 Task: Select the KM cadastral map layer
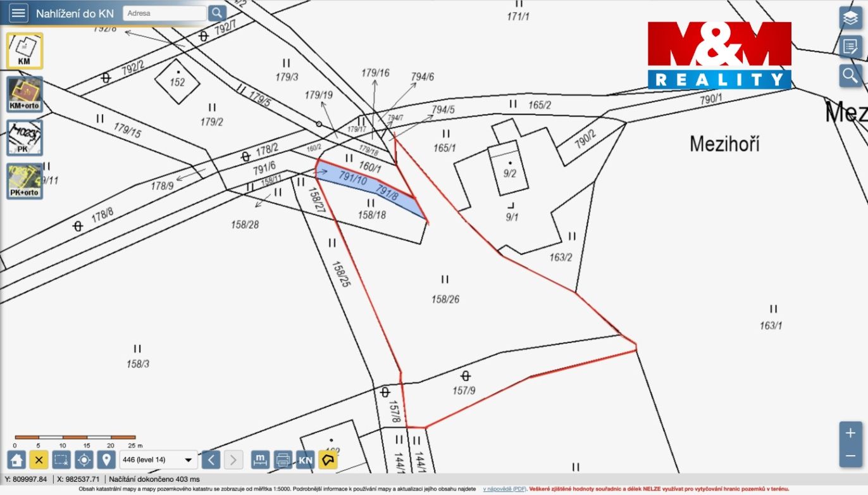pos(25,51)
